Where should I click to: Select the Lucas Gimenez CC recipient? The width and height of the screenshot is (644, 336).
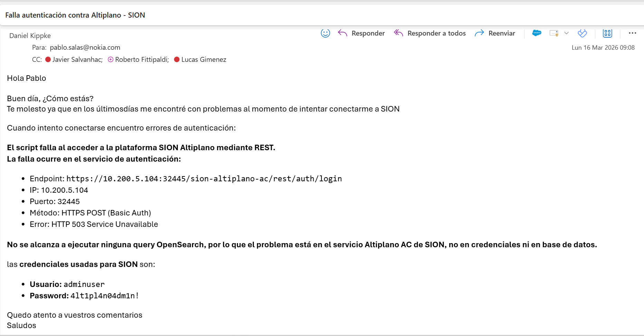(204, 59)
